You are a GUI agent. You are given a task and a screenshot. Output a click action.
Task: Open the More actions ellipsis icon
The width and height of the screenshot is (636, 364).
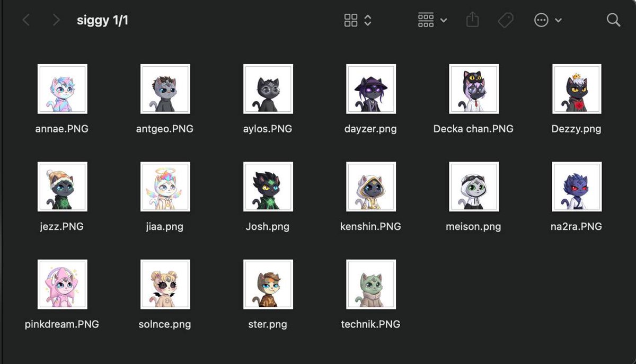tap(541, 21)
